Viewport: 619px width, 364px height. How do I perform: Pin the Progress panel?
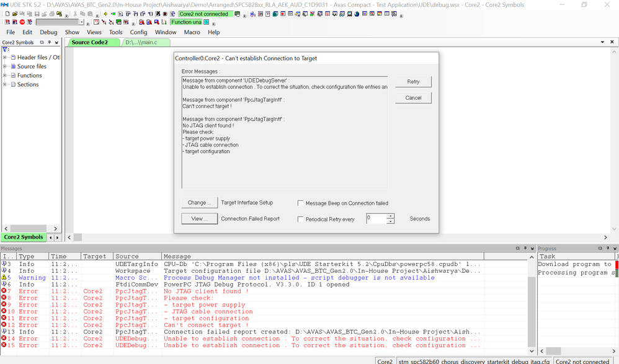click(x=608, y=248)
